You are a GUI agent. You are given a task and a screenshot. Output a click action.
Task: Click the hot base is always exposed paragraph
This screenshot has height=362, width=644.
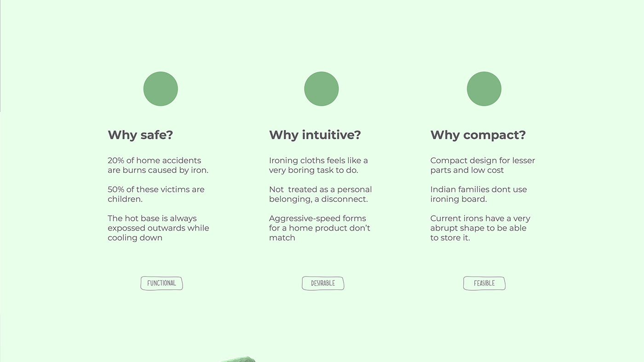(x=158, y=228)
